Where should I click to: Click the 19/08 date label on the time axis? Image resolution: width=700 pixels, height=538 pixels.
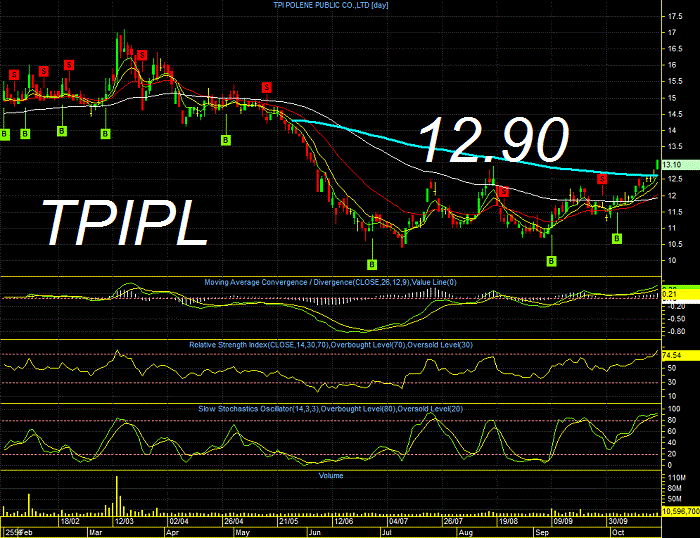pyautogui.click(x=508, y=521)
